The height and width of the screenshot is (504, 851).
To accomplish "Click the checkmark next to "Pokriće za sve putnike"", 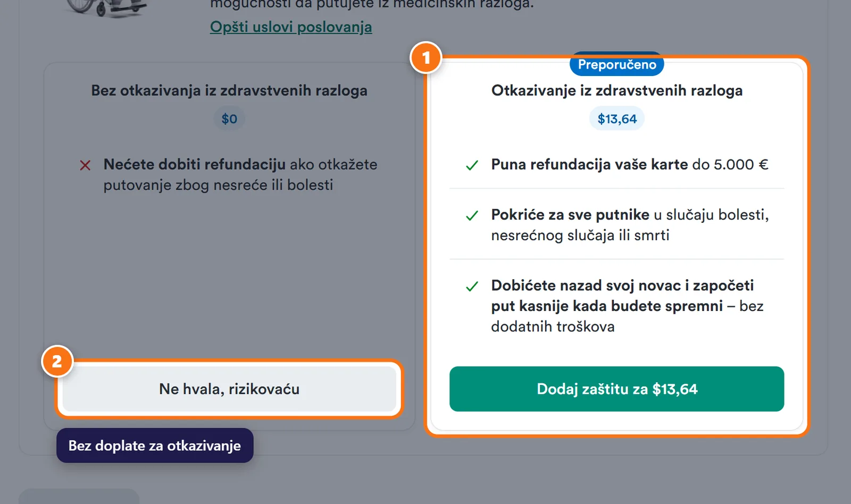I will pyautogui.click(x=472, y=216).
